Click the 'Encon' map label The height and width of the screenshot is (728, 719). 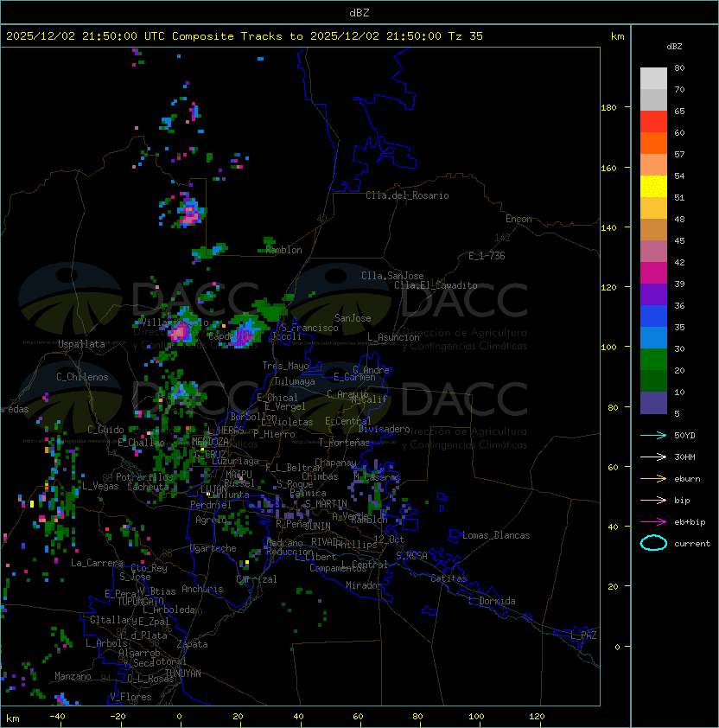519,219
